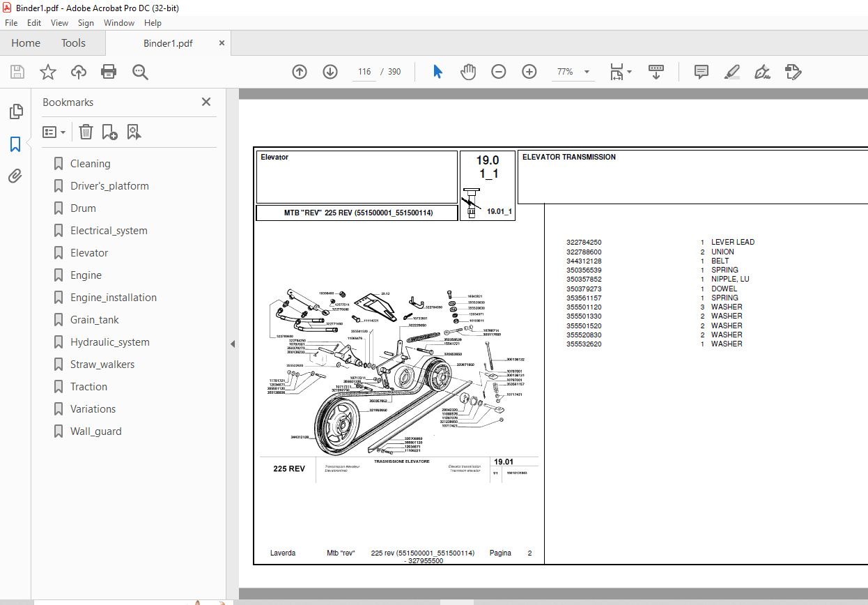Zoom out with the minus icon

(x=499, y=72)
